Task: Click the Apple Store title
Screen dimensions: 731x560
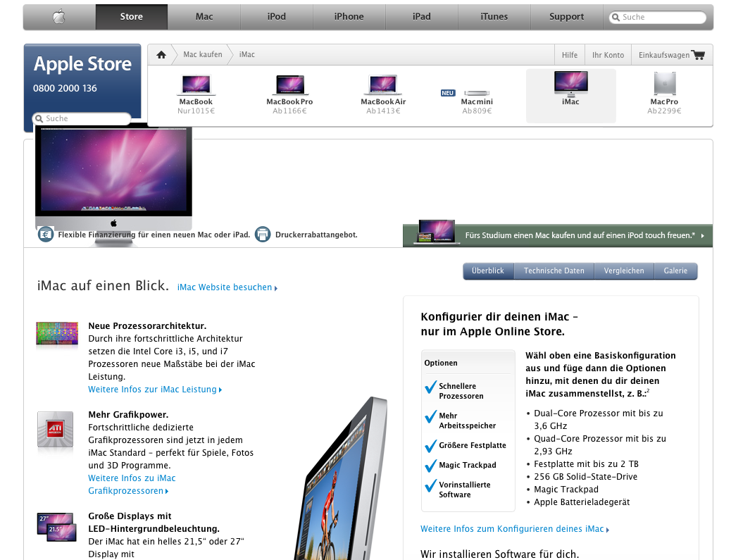Action: point(82,64)
